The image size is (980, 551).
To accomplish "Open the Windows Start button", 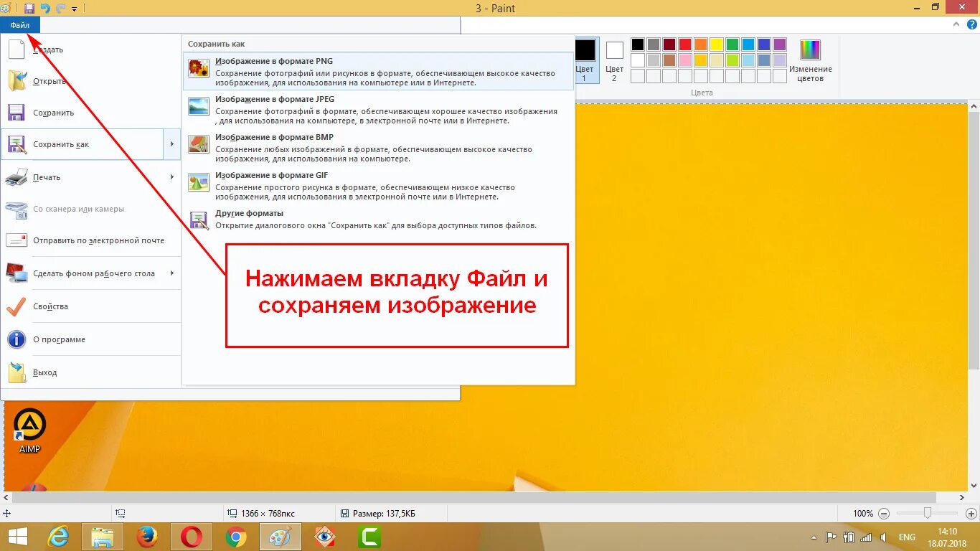I will (17, 537).
